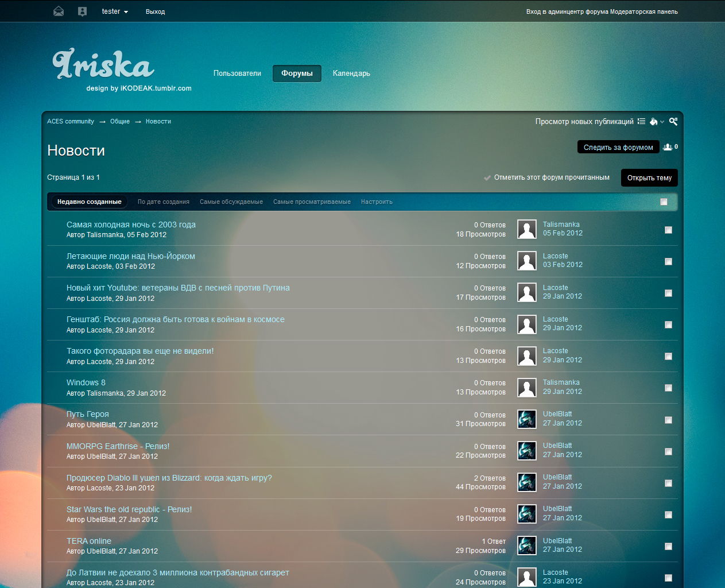Click the paint bucket theme icon
The image size is (725, 588).
pos(653,121)
